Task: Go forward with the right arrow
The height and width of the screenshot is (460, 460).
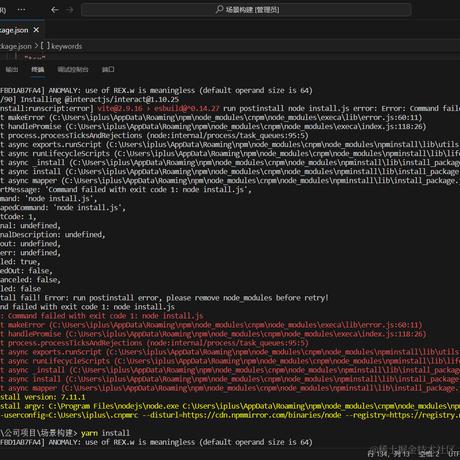Action: coord(70,10)
